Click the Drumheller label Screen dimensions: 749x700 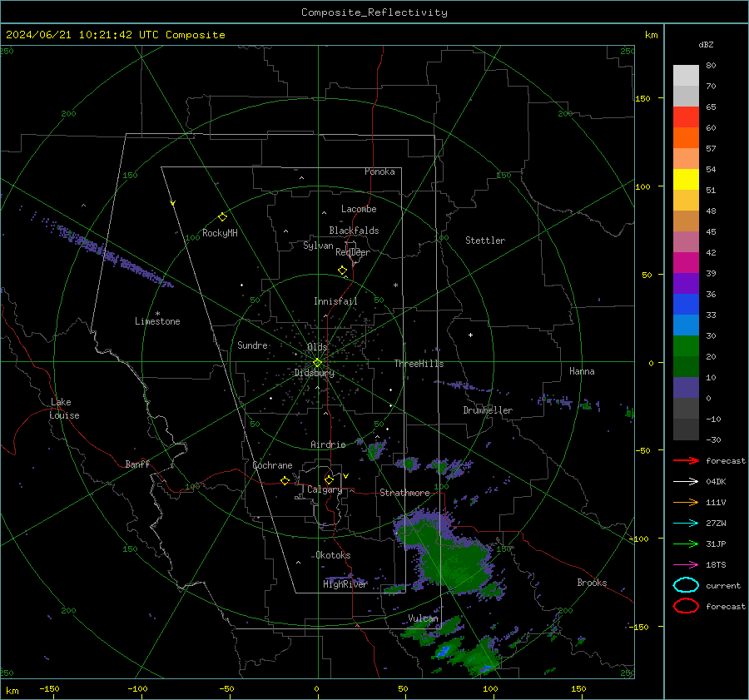pos(488,410)
